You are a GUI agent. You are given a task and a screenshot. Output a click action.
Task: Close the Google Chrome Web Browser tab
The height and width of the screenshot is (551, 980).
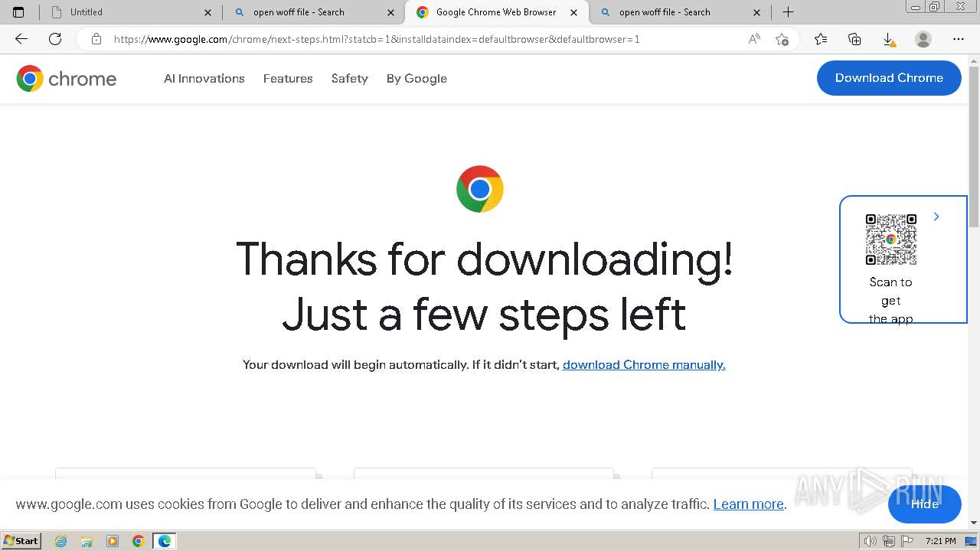[573, 12]
